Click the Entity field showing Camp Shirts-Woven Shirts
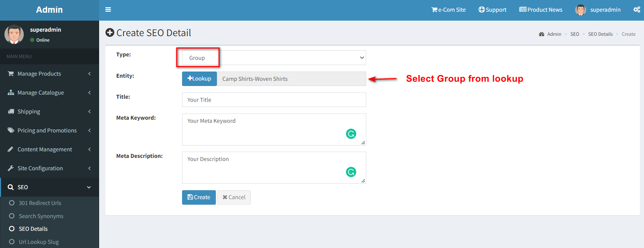Viewport: 644px width, 248px height. (x=292, y=79)
